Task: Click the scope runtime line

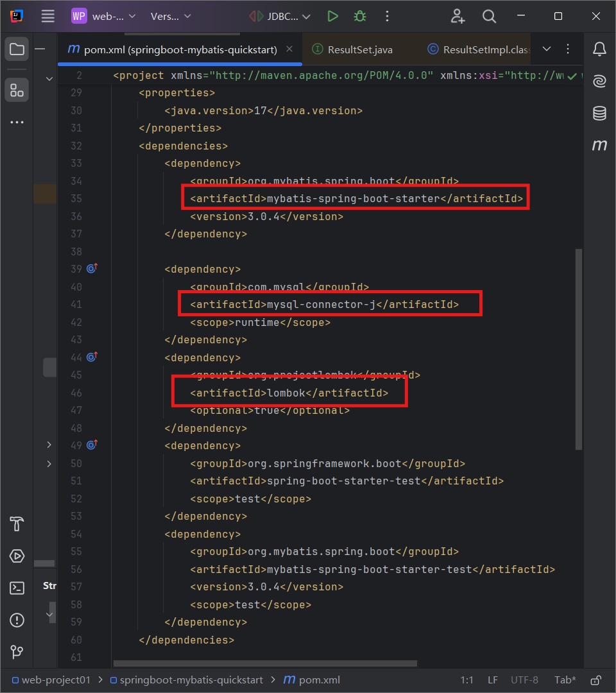Action: (261, 322)
